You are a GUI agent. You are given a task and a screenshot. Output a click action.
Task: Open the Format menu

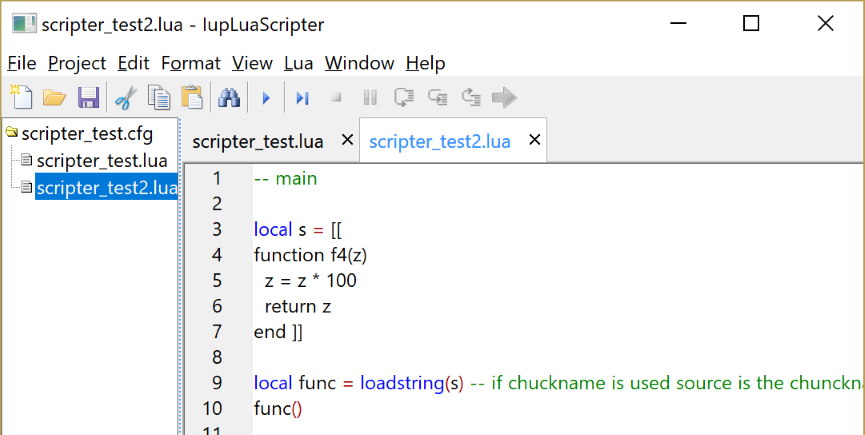[x=190, y=63]
